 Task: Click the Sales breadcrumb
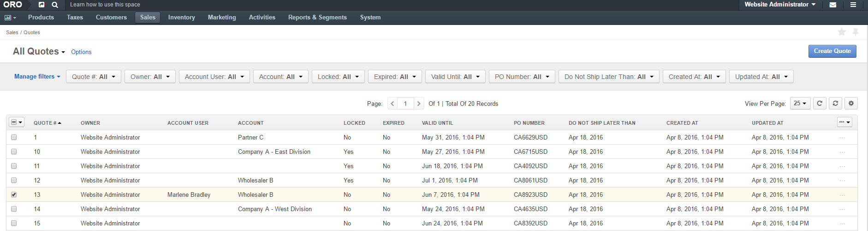[12, 32]
